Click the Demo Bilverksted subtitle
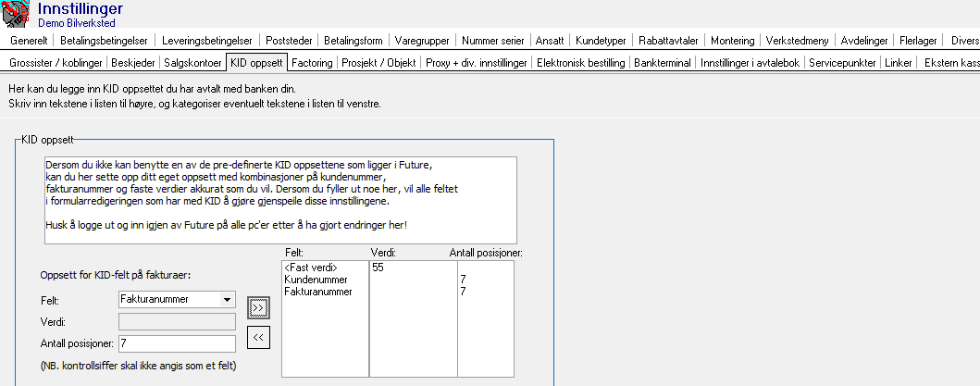 tap(77, 22)
